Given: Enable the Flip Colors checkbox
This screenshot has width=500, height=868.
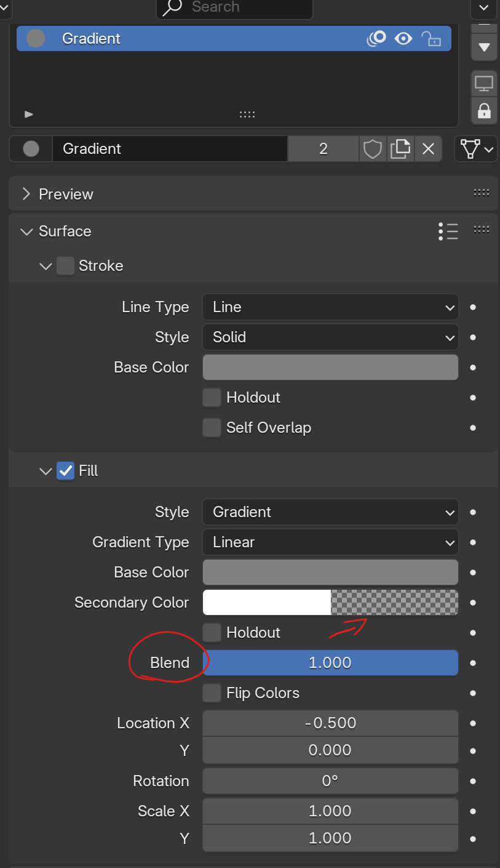Looking at the screenshot, I should click(212, 693).
